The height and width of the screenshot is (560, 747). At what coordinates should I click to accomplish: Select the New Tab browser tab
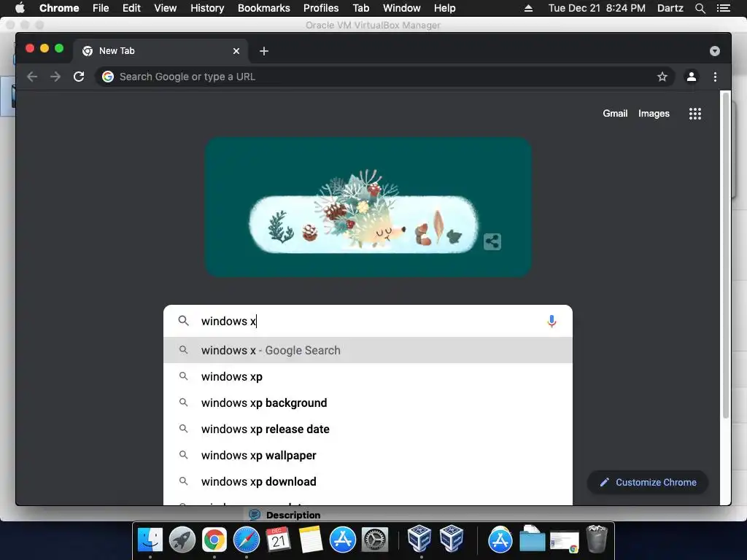pos(160,51)
